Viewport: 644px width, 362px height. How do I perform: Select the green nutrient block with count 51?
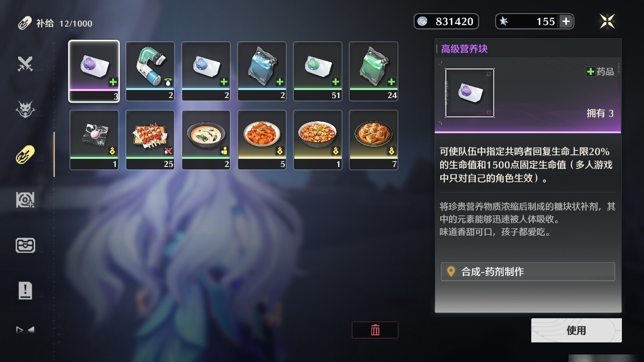tap(317, 71)
